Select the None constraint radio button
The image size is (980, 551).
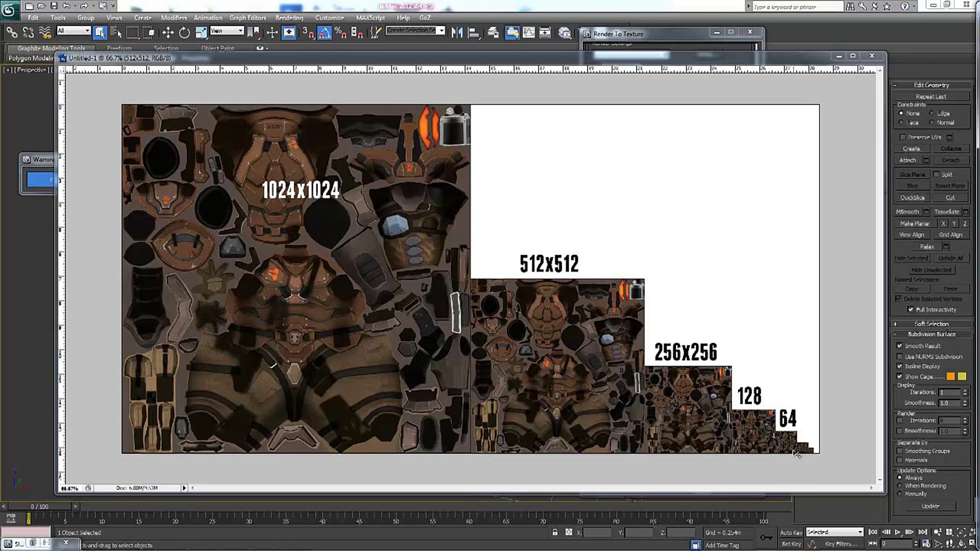[x=901, y=113]
